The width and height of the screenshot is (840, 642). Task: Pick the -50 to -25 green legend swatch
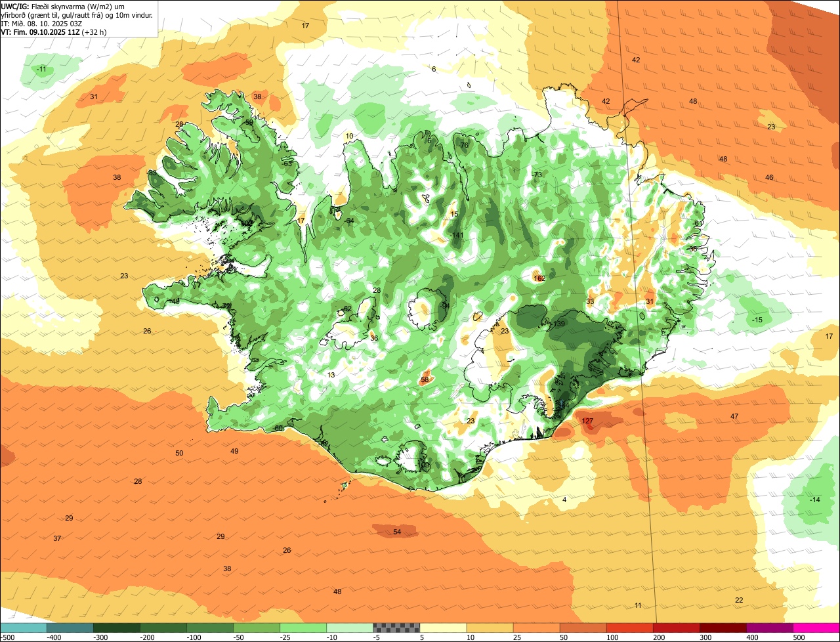tap(257, 628)
